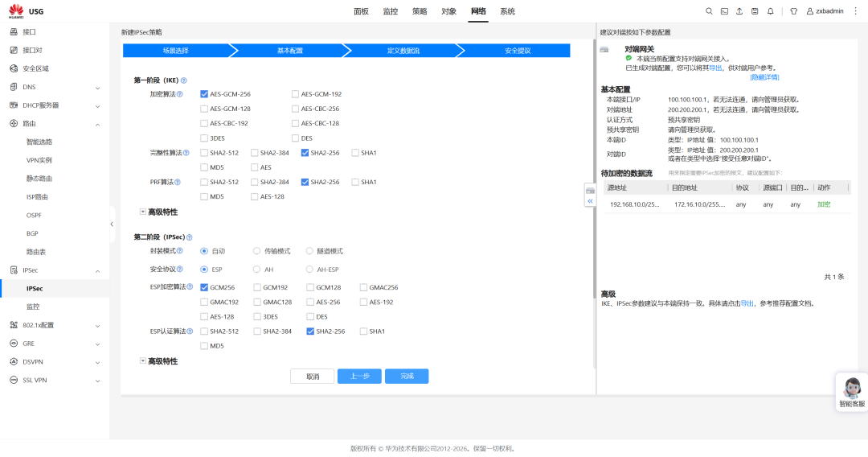Uncheck SHA2-256 under ESP认证算法

coord(310,331)
